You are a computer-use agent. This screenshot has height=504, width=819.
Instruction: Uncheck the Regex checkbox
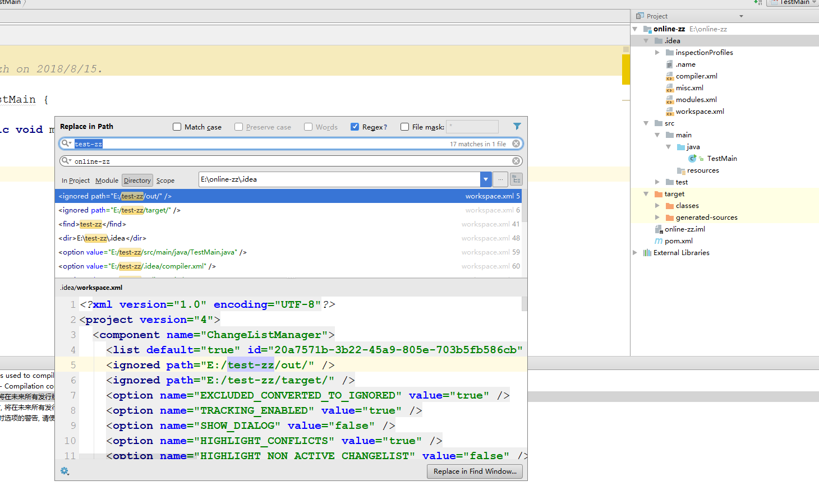(x=355, y=127)
